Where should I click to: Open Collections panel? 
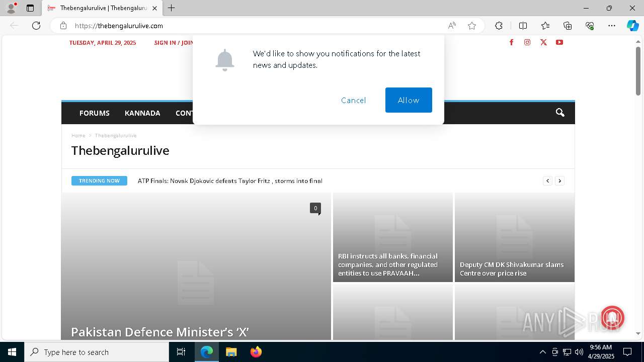[x=568, y=26]
